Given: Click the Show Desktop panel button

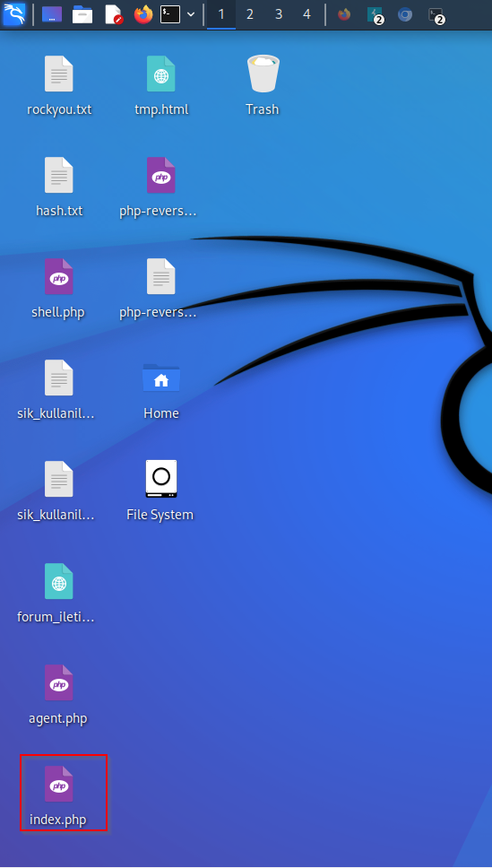Looking at the screenshot, I should click(x=52, y=13).
